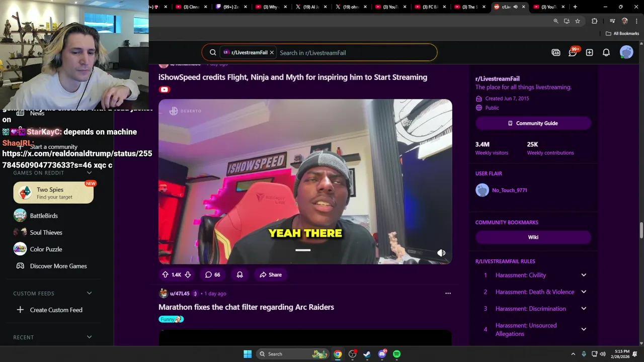The height and width of the screenshot is (362, 644).
Task: Open a new browser tab
Action: coord(575,7)
